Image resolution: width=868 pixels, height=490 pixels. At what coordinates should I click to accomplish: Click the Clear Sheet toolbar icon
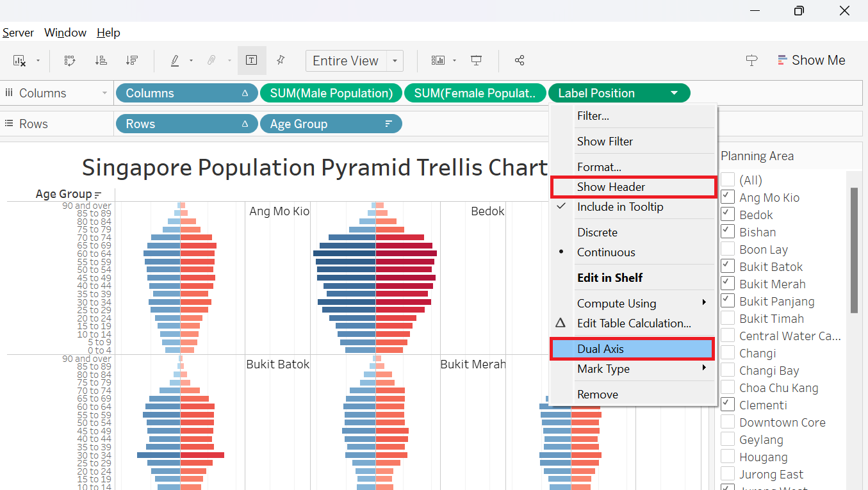pos(19,61)
